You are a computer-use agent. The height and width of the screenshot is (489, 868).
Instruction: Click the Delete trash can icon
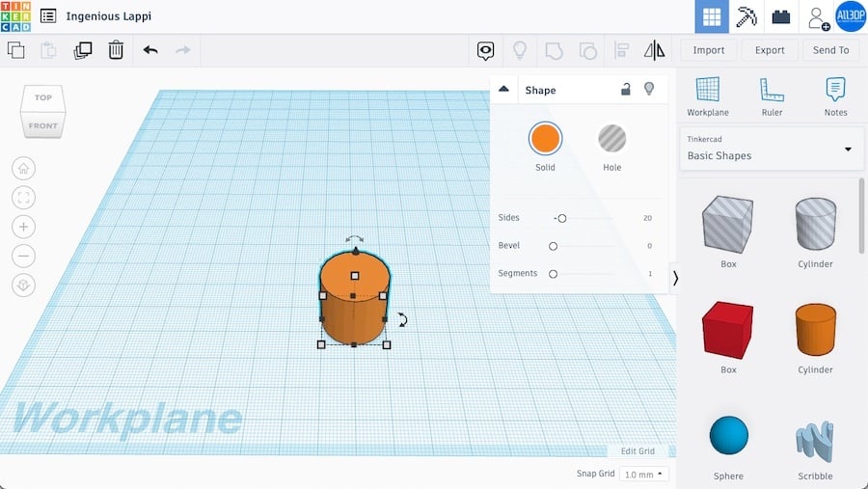pyautogui.click(x=116, y=50)
